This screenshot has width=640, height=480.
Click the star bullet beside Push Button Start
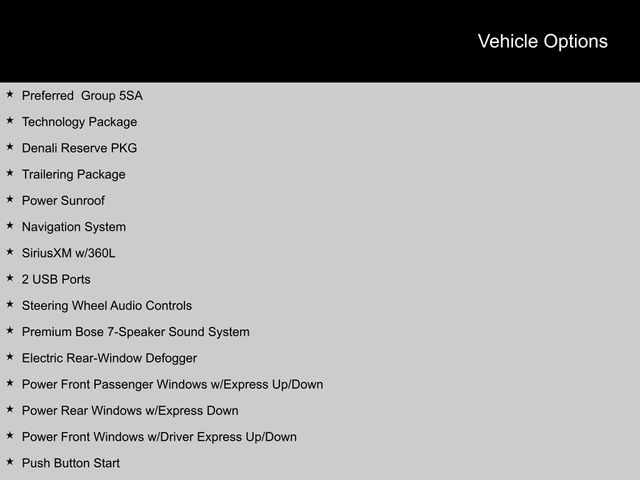click(x=10, y=462)
